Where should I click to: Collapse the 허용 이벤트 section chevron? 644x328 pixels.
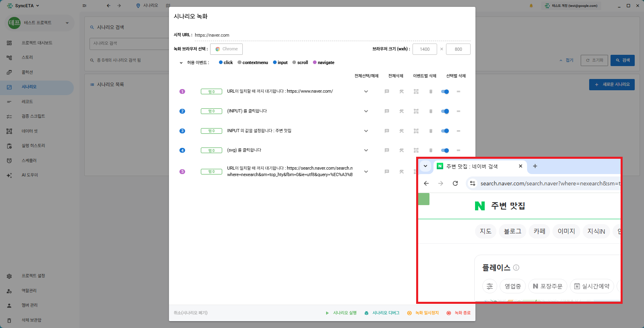coord(181,63)
